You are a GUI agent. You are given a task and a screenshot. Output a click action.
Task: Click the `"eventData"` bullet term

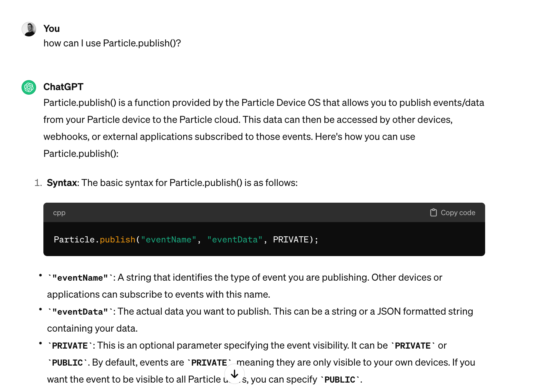point(80,312)
